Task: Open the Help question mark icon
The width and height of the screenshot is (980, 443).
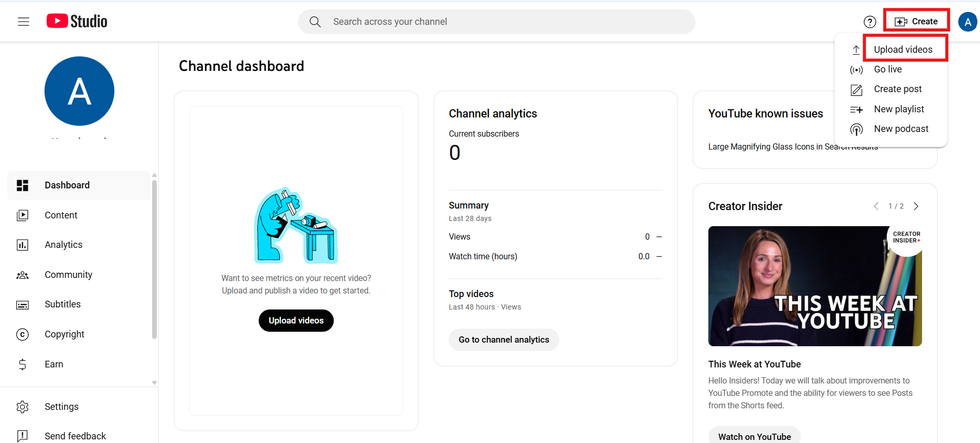Action: 870,22
